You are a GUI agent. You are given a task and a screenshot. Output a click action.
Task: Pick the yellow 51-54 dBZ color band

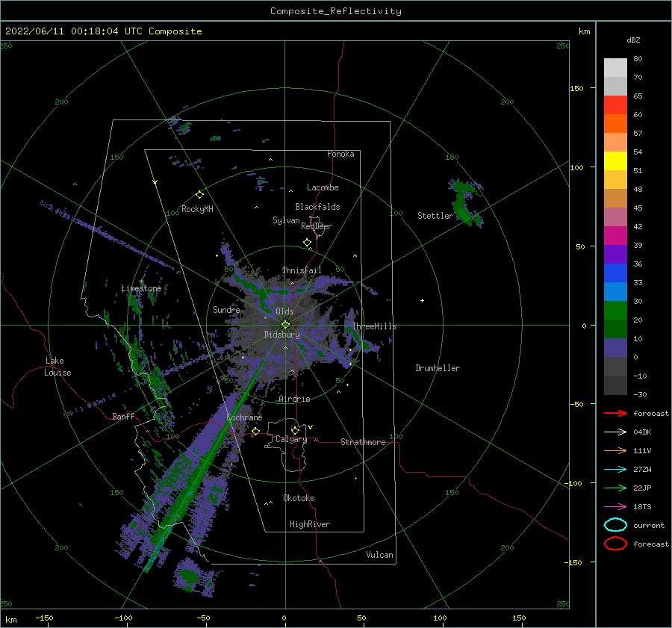pyautogui.click(x=615, y=161)
